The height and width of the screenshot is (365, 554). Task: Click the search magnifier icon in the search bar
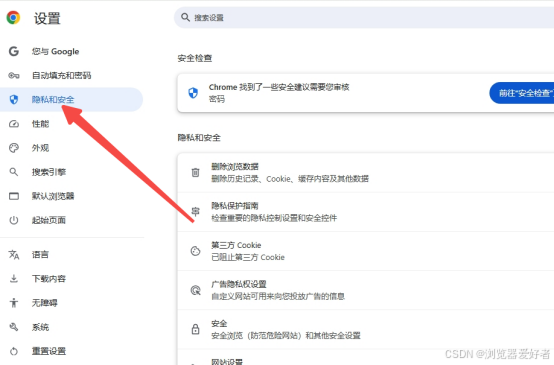coord(185,17)
